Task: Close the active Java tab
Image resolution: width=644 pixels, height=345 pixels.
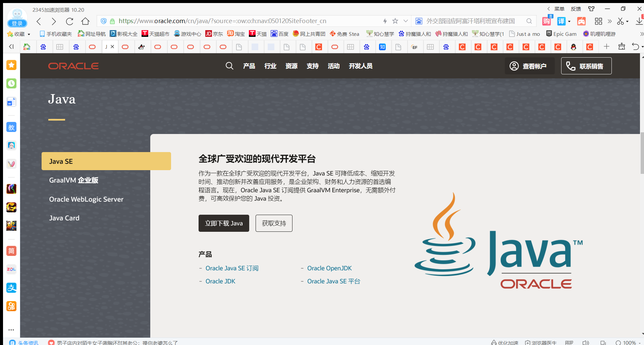Action: coord(112,47)
